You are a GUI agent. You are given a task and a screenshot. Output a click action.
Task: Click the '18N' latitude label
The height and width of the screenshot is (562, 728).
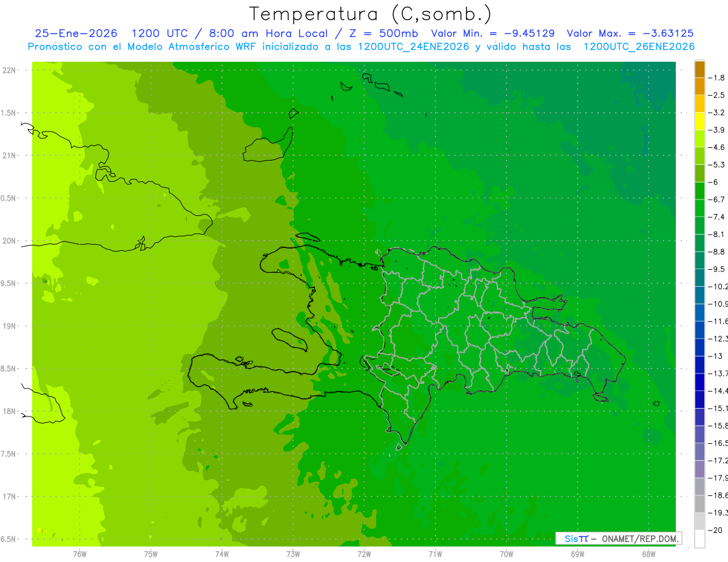[x=10, y=412]
